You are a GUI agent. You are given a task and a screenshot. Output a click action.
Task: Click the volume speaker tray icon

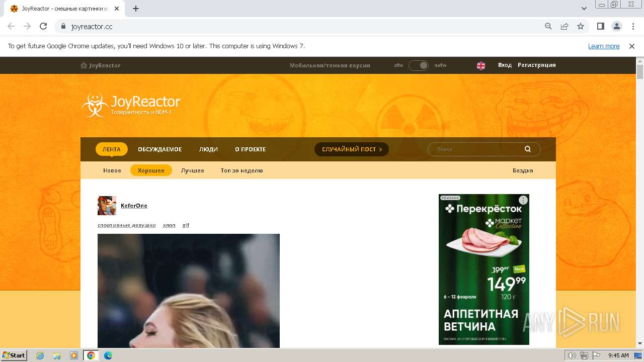point(572,355)
